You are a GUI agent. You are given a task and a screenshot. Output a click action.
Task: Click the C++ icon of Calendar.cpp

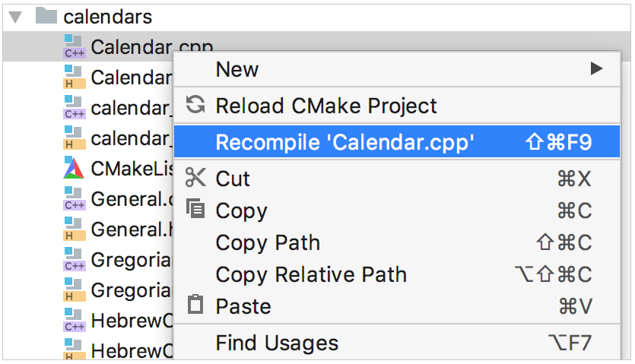pos(74,46)
